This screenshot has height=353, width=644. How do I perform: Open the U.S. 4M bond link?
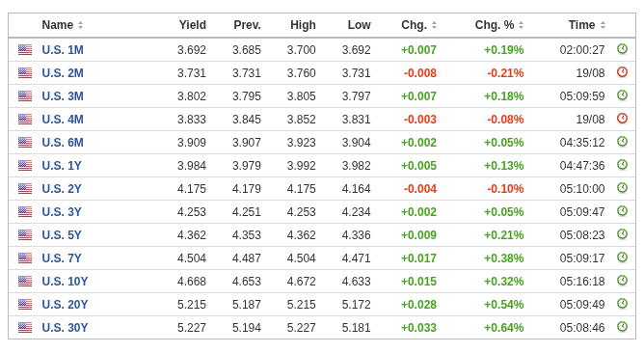coord(63,120)
